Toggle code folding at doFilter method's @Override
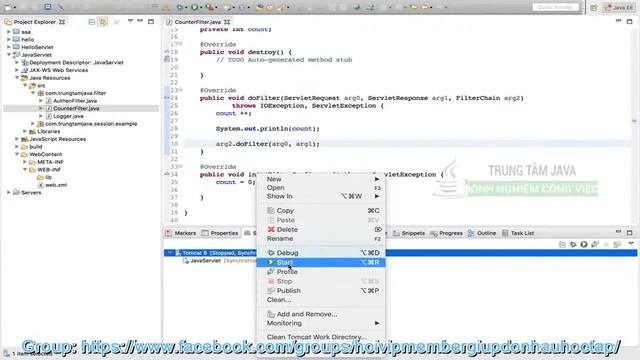Image resolution: width=640 pixels, height=360 pixels. (x=181, y=90)
